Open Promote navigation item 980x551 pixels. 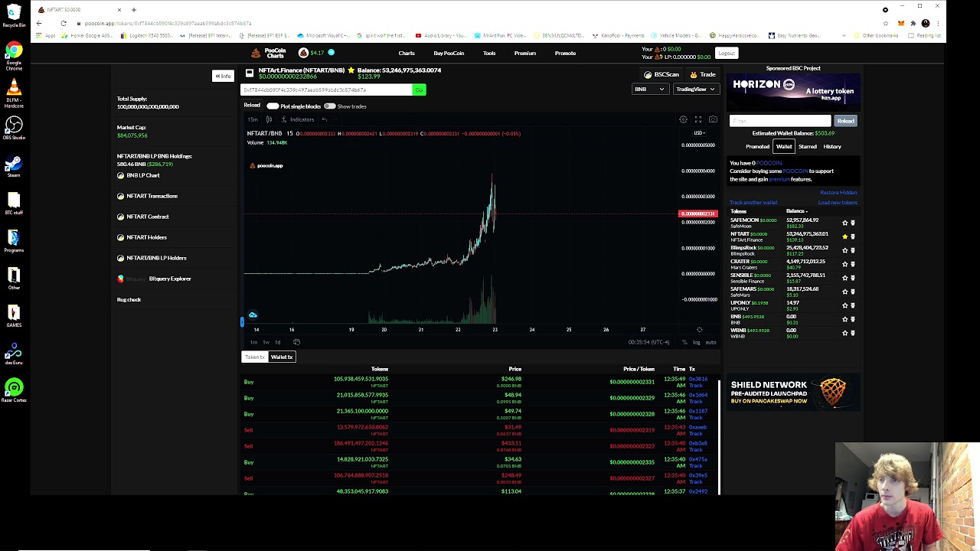click(565, 54)
